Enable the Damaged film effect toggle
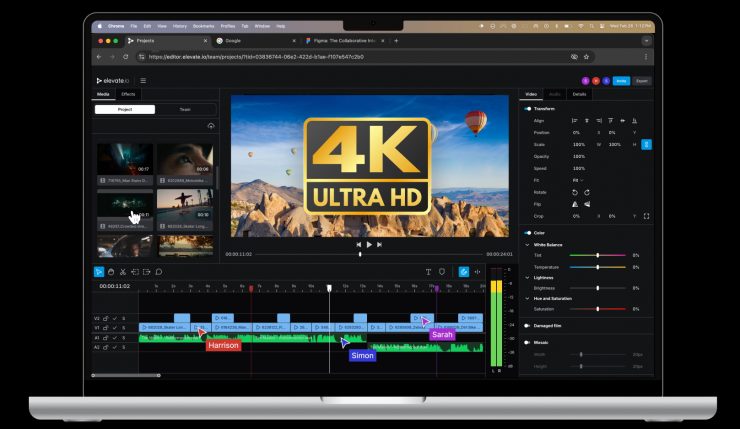The height and width of the screenshot is (429, 740). [x=527, y=325]
